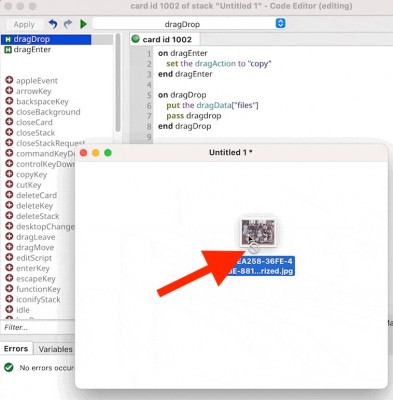393x400 pixels.
Task: Open the Errors tab
Action: tap(16, 349)
